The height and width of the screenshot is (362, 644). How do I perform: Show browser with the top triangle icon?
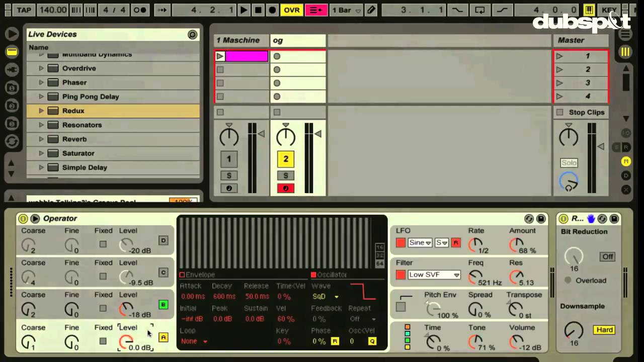[x=12, y=34]
